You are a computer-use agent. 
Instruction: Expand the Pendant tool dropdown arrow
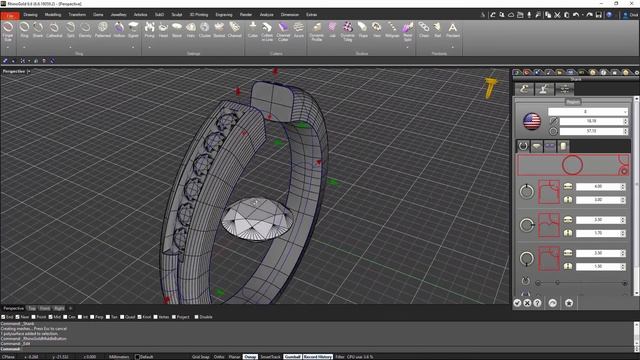pyautogui.click(x=453, y=47)
